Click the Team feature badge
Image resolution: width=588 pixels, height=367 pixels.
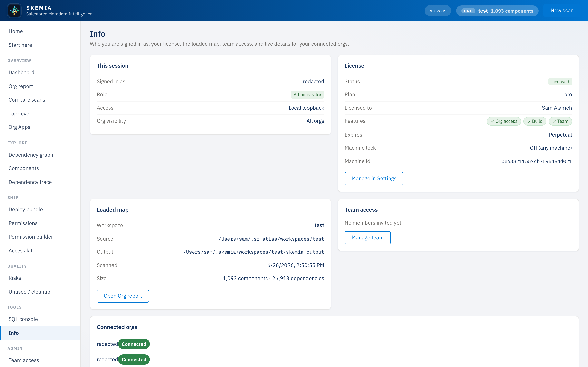pos(560,121)
